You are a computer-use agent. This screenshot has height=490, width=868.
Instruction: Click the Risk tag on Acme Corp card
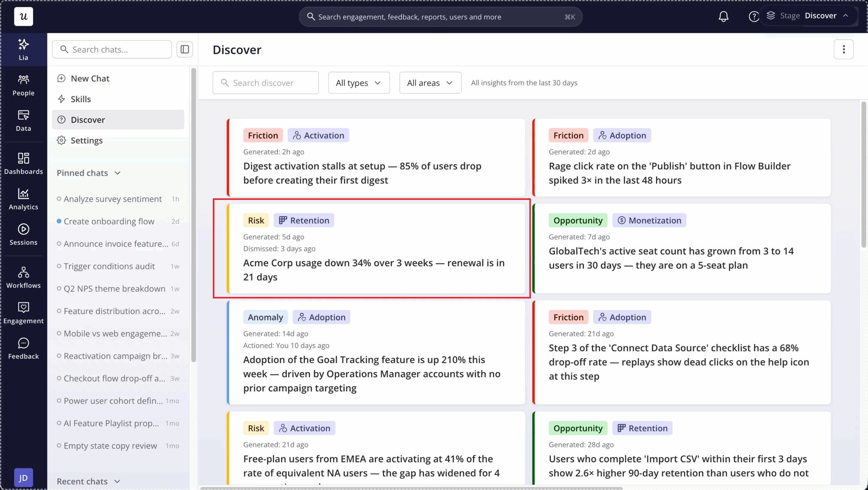point(256,220)
